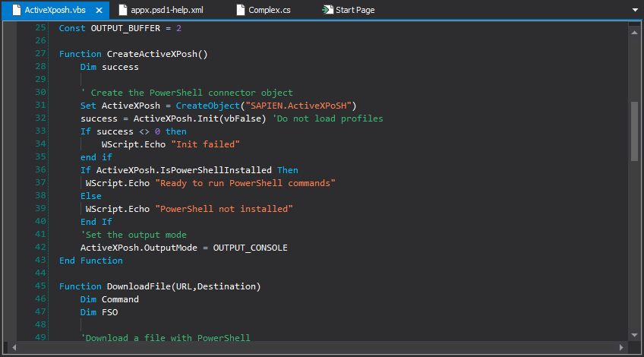Switch to the Complex.cs tab

[270, 10]
